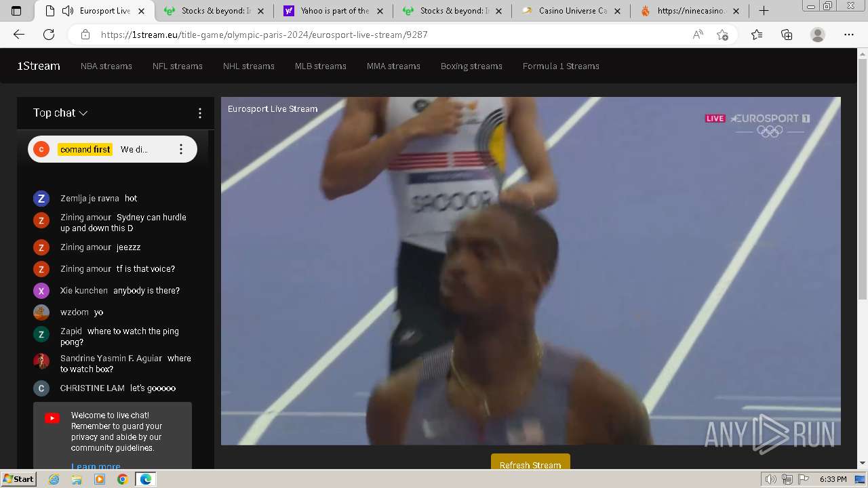This screenshot has width=868, height=488.
Task: Click the Eurosport live video player
Action: pyautogui.click(x=531, y=271)
